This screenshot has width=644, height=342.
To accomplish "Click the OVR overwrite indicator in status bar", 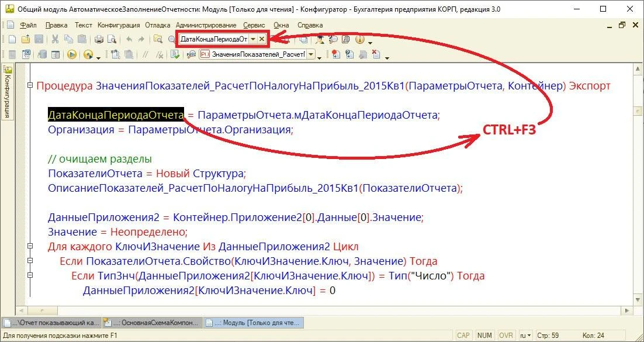I will coord(505,336).
